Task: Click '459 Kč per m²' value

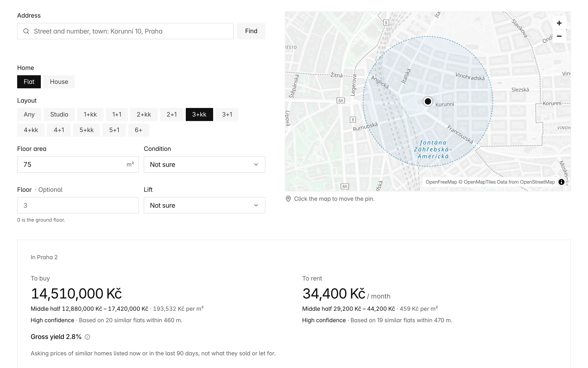Action: (419, 309)
